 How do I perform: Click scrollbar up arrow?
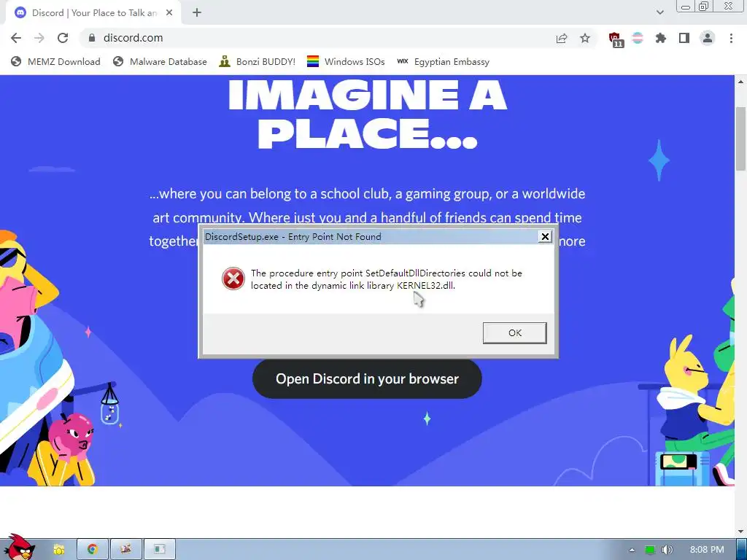pos(741,82)
